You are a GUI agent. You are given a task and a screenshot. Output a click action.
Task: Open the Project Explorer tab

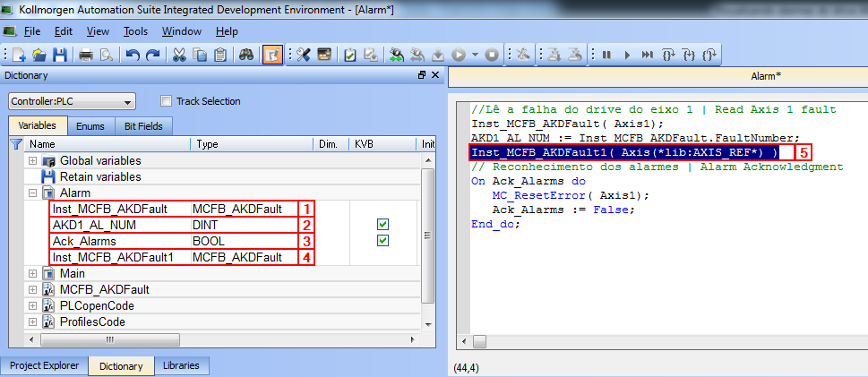[44, 365]
